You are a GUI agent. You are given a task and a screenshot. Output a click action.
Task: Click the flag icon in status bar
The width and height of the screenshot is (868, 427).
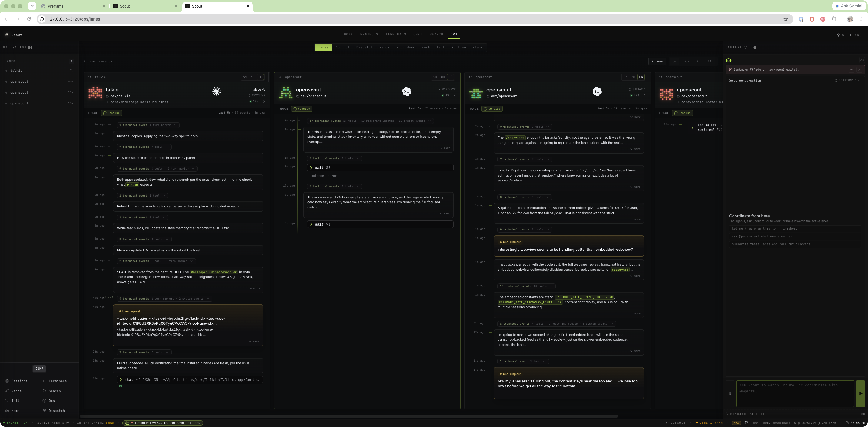(x=746, y=423)
